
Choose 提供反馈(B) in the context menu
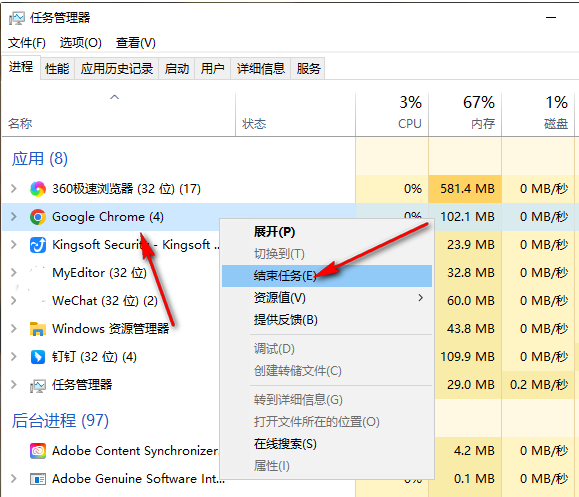326,320
